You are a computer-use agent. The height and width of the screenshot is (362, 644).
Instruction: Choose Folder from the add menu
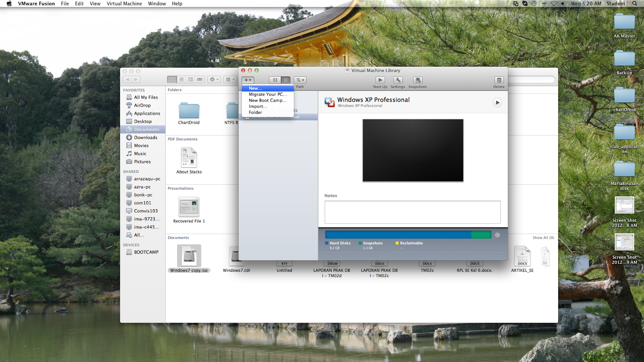268,113
